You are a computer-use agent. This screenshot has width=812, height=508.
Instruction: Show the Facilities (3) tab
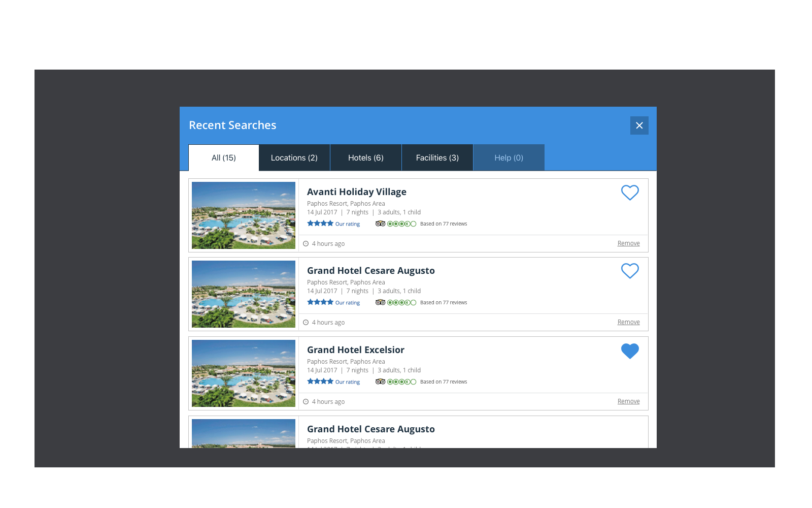tap(437, 158)
